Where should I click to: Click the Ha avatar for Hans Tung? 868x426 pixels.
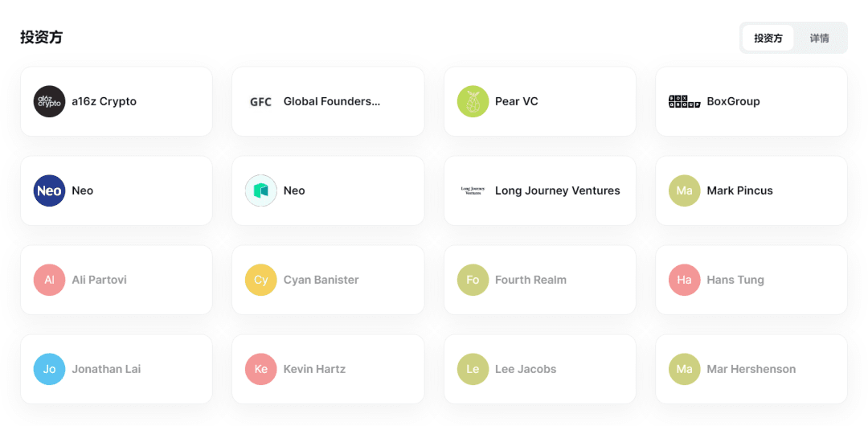(684, 280)
